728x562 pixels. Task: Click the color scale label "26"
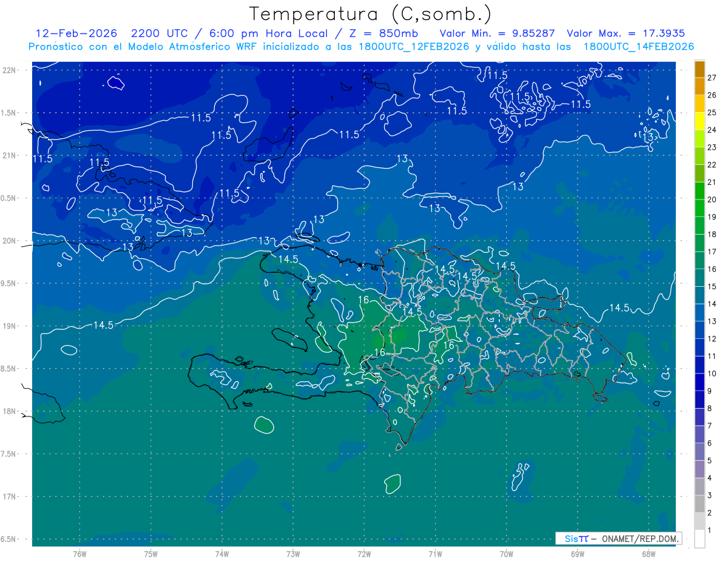coord(712,95)
